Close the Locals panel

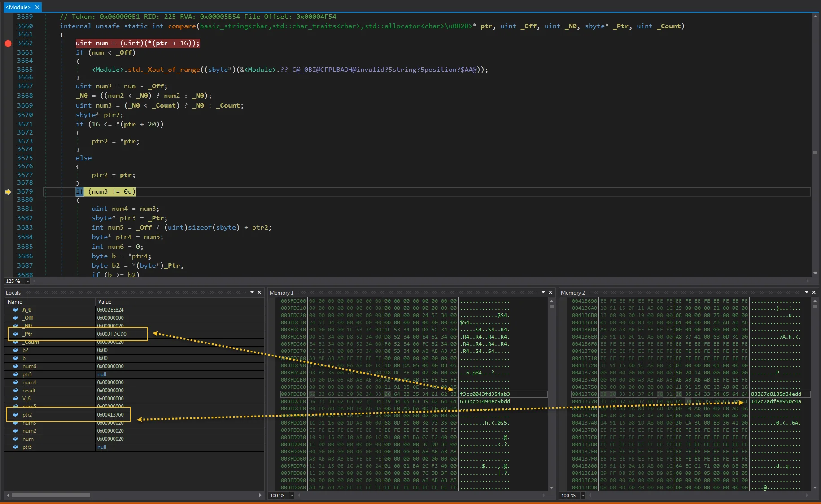click(259, 292)
